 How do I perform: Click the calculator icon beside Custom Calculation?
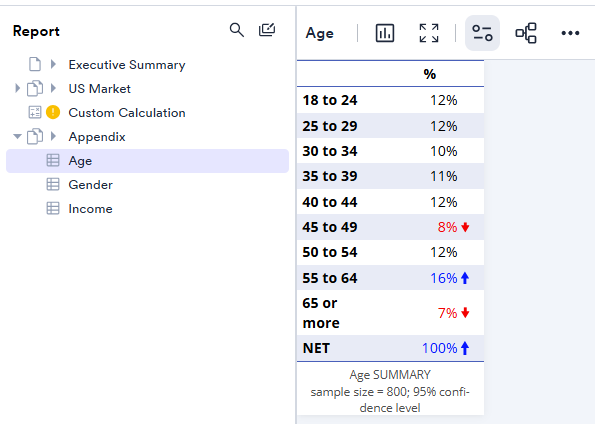pyautogui.click(x=35, y=112)
